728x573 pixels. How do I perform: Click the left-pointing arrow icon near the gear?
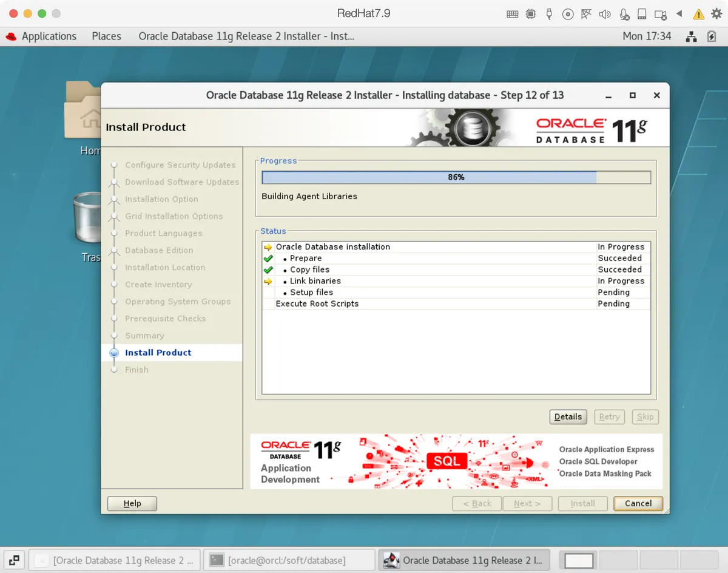point(679,13)
